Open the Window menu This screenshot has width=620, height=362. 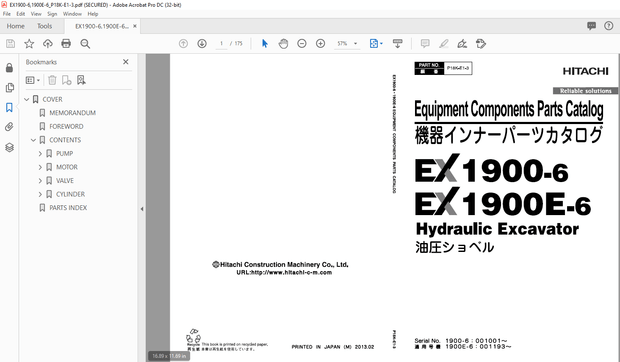point(72,14)
